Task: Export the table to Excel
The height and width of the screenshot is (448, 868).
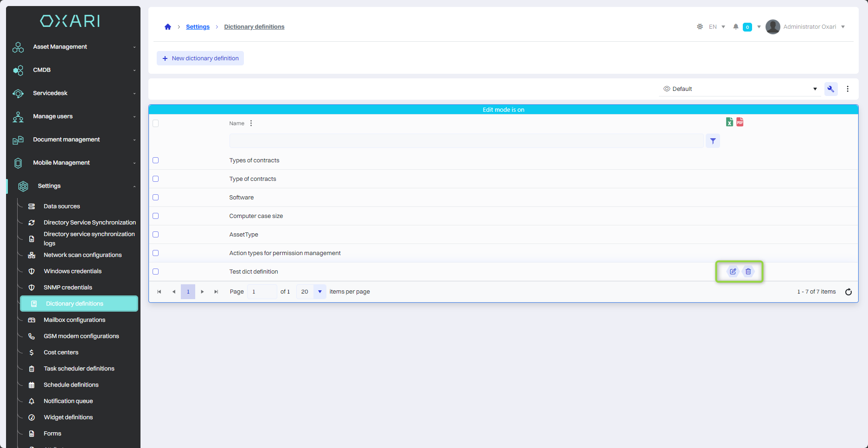Action: click(729, 122)
